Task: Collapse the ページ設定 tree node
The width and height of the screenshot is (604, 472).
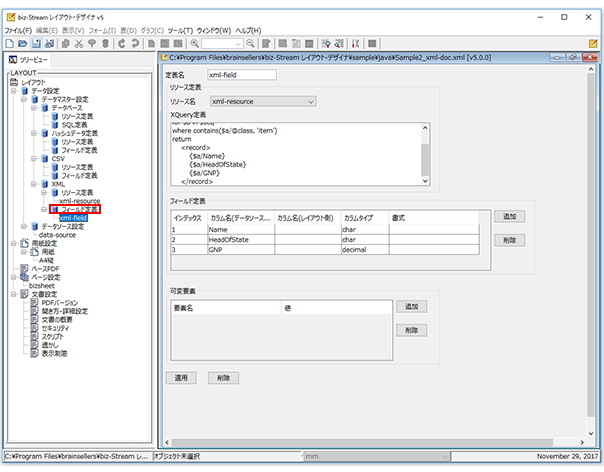Action: coord(14,277)
